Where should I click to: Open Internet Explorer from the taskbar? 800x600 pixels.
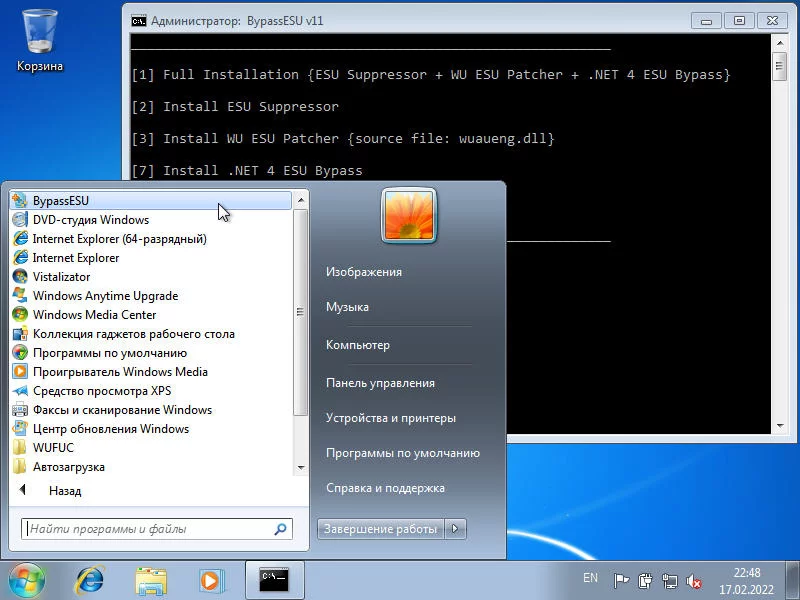point(89,581)
